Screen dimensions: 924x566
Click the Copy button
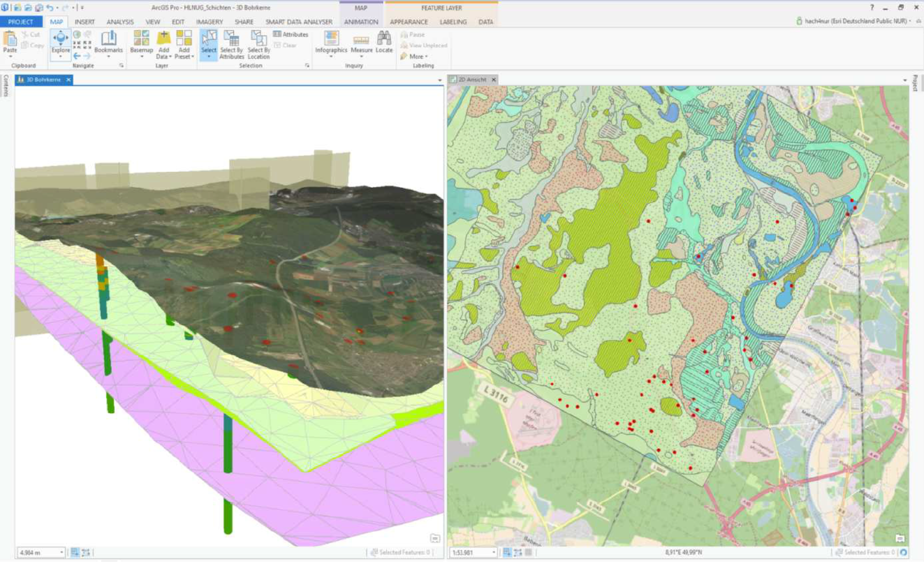coord(32,45)
